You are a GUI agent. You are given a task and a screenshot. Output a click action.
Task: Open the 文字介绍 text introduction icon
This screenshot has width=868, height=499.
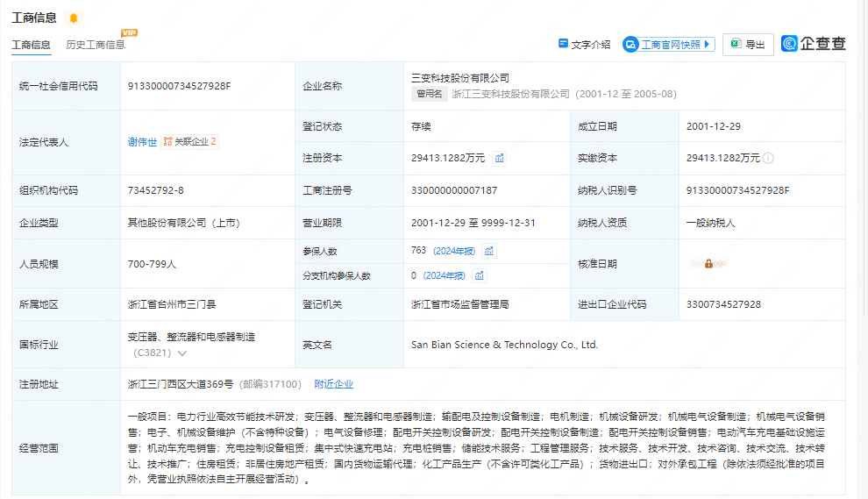563,44
